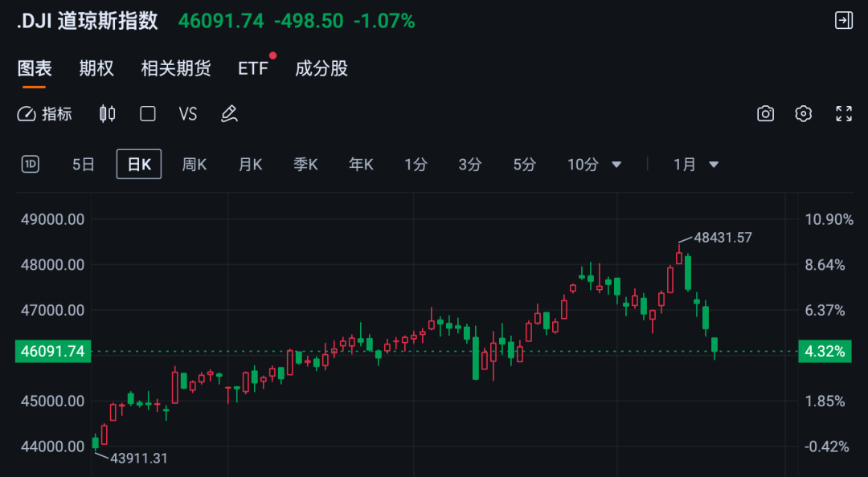
Task: Open the 指标 indicators panel
Action: [x=45, y=114]
